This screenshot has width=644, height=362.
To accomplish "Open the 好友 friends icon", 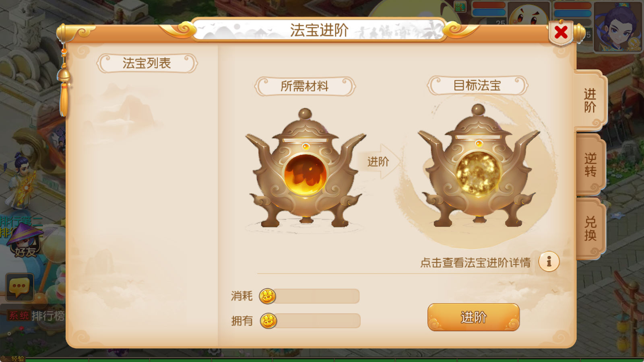I will pos(25,241).
